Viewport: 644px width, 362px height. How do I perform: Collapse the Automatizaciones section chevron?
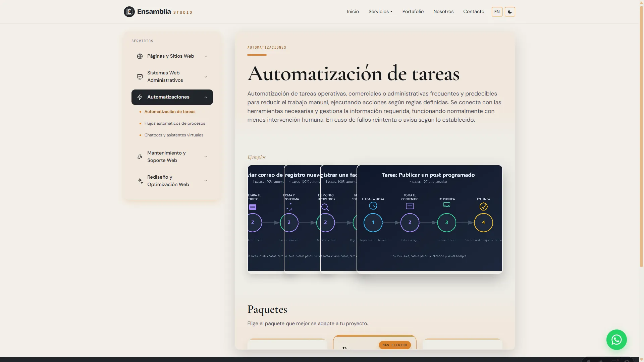click(206, 97)
